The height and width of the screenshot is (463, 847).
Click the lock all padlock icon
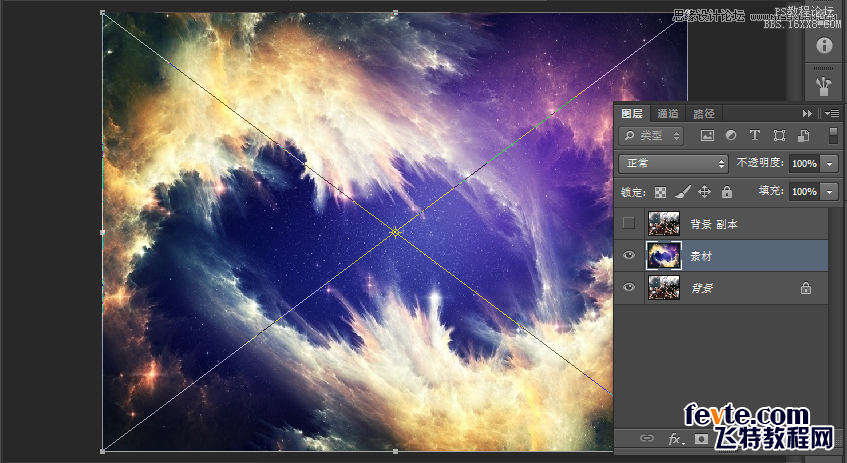pyautogui.click(x=727, y=191)
